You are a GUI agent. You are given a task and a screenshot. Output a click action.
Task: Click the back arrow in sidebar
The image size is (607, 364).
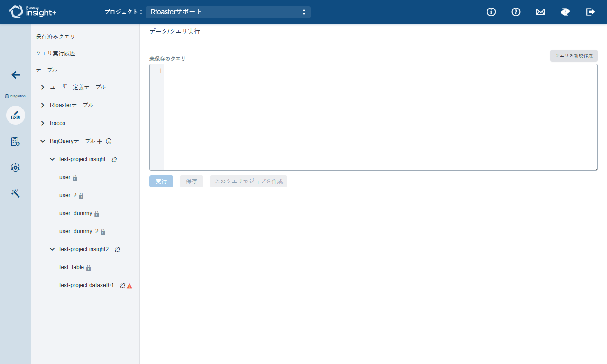pyautogui.click(x=16, y=75)
